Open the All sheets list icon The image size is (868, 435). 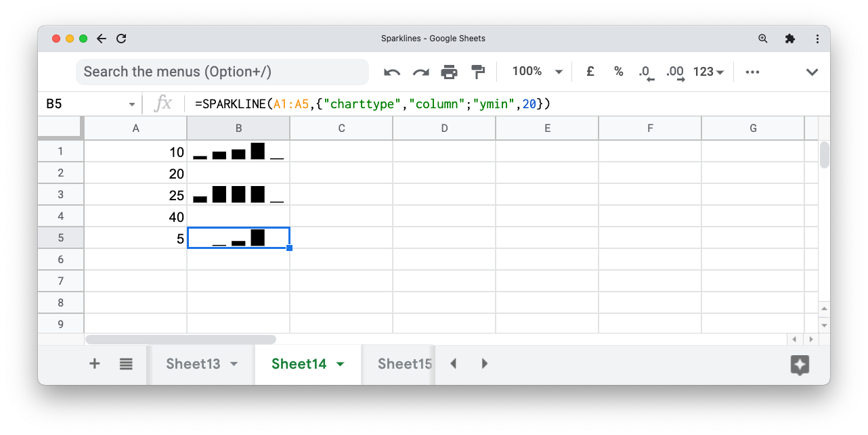click(126, 363)
